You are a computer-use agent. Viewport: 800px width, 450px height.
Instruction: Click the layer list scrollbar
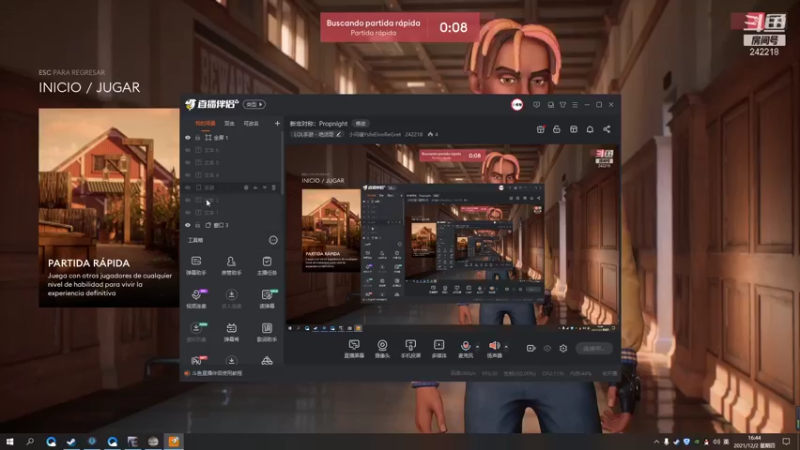coord(282,163)
